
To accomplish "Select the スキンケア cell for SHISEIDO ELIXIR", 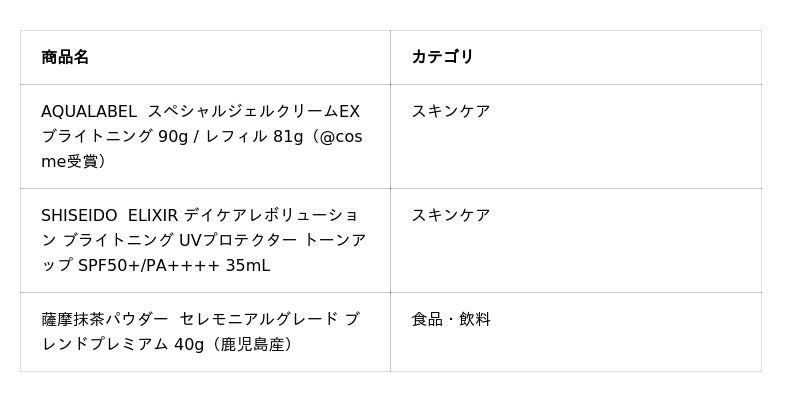I will (x=451, y=215).
